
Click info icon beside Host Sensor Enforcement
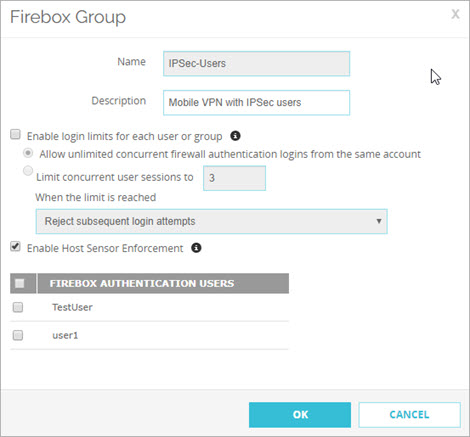196,248
